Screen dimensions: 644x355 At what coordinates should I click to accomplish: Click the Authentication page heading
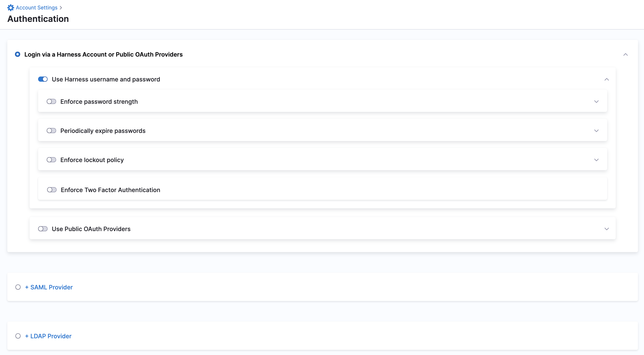click(x=38, y=19)
